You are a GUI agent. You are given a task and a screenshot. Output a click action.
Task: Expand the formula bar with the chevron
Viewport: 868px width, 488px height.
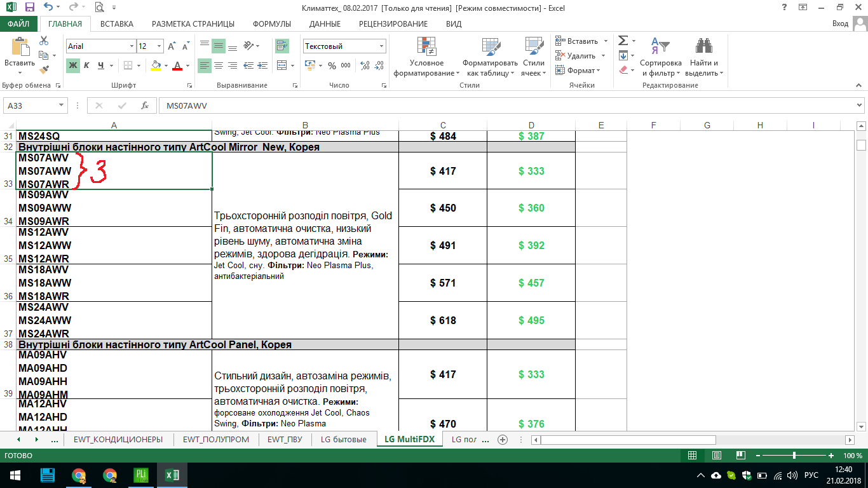860,105
